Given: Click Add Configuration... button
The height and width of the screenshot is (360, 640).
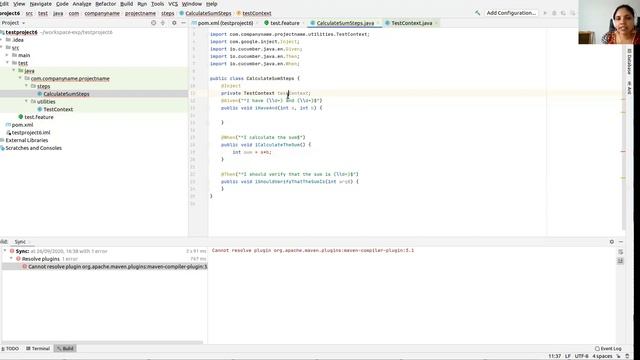Looking at the screenshot, I should [x=511, y=13].
